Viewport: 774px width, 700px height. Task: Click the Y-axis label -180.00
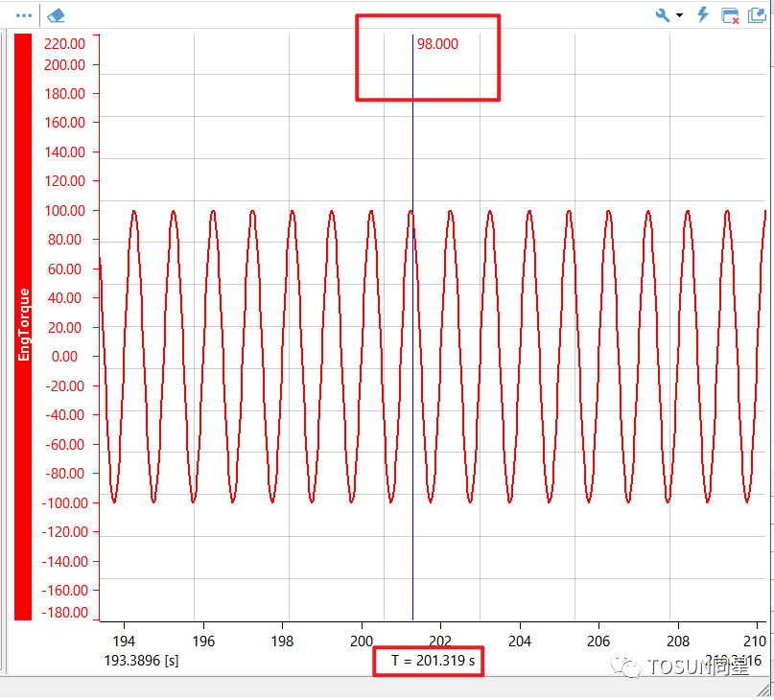coord(64,613)
